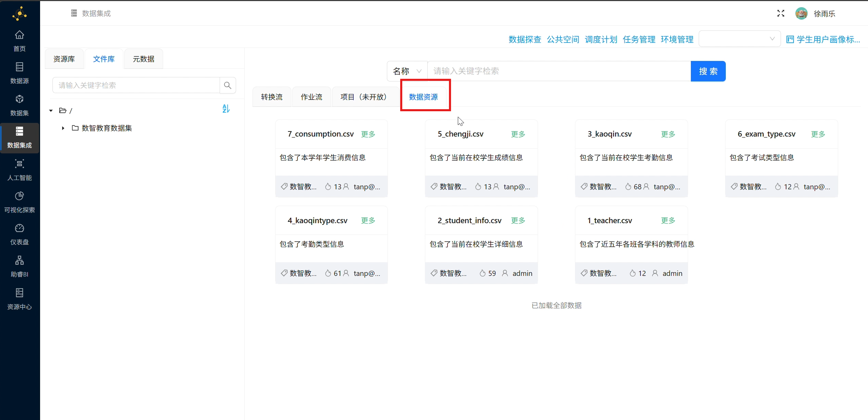Open the 数据探查 link
The image size is (868, 420).
tap(525, 39)
